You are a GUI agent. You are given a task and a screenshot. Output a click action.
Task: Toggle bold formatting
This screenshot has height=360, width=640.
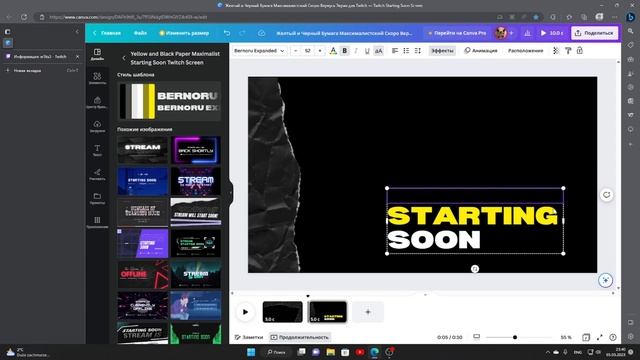344,51
